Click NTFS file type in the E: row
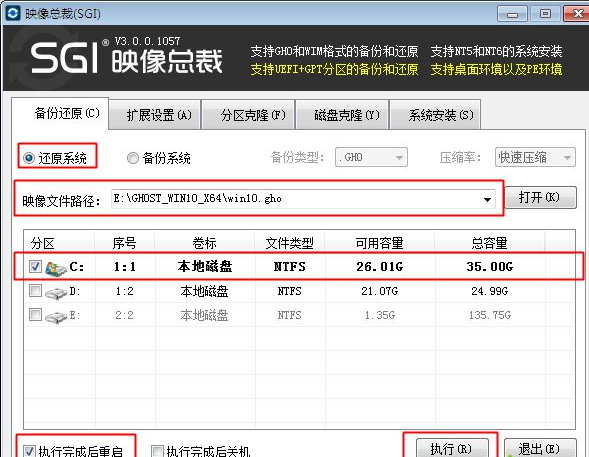589x457 pixels. click(289, 315)
